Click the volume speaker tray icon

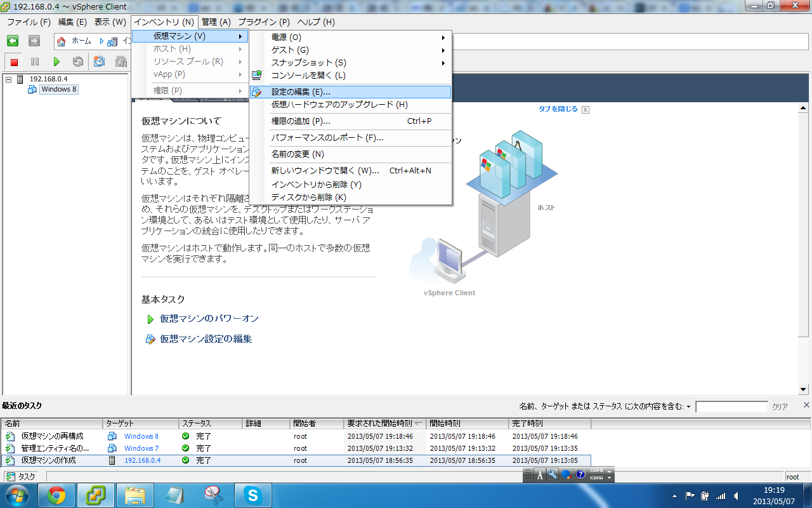pyautogui.click(x=736, y=496)
